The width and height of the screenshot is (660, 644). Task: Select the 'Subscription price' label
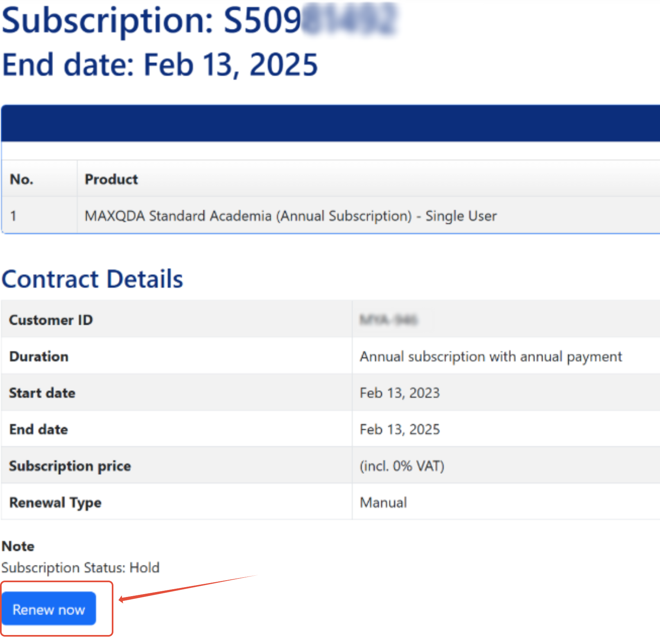(70, 466)
